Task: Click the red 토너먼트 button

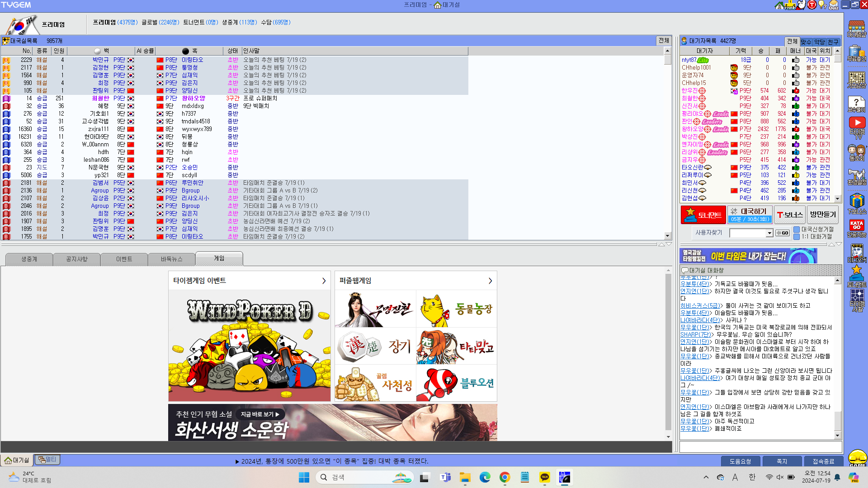Action: (703, 215)
